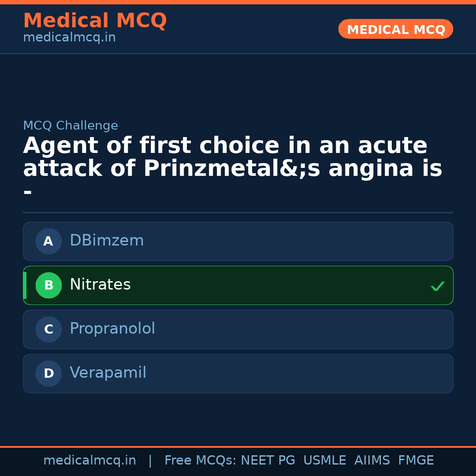The width and height of the screenshot is (476, 476).
Task: Open the medicalmcq.in link in the header
Action: tap(69, 38)
